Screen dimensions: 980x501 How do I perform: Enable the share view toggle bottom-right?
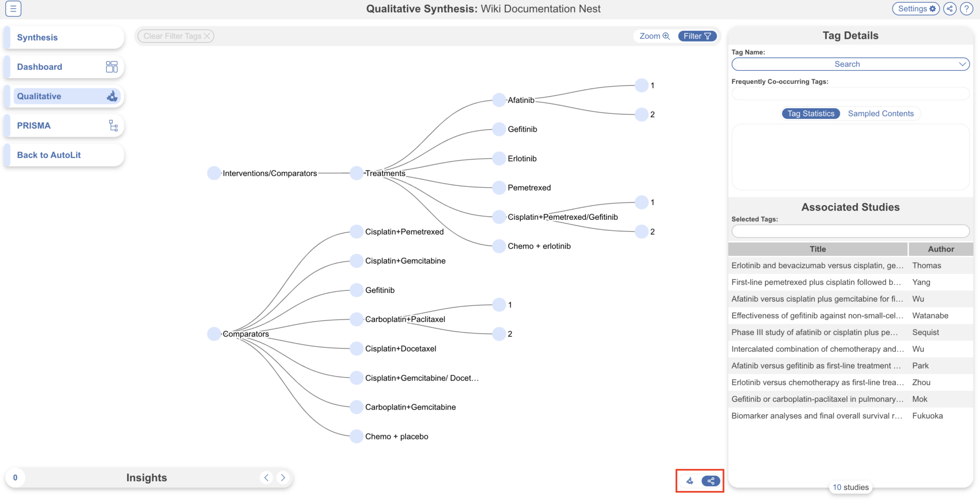point(710,481)
